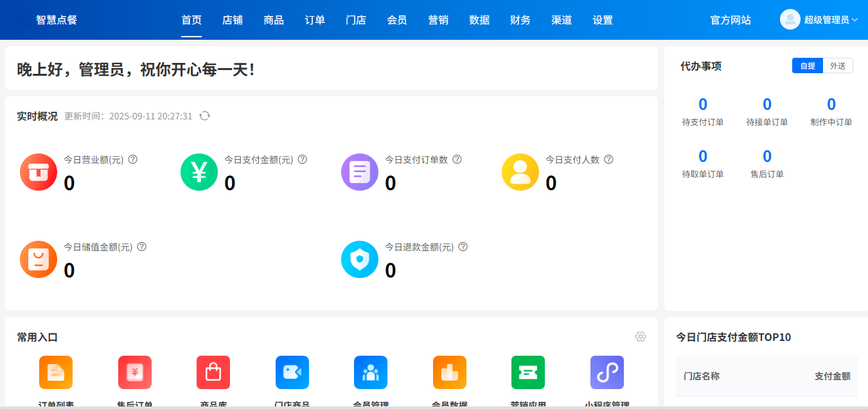
Task: Switch 代办事项 to 外送 mode
Action: click(x=838, y=65)
